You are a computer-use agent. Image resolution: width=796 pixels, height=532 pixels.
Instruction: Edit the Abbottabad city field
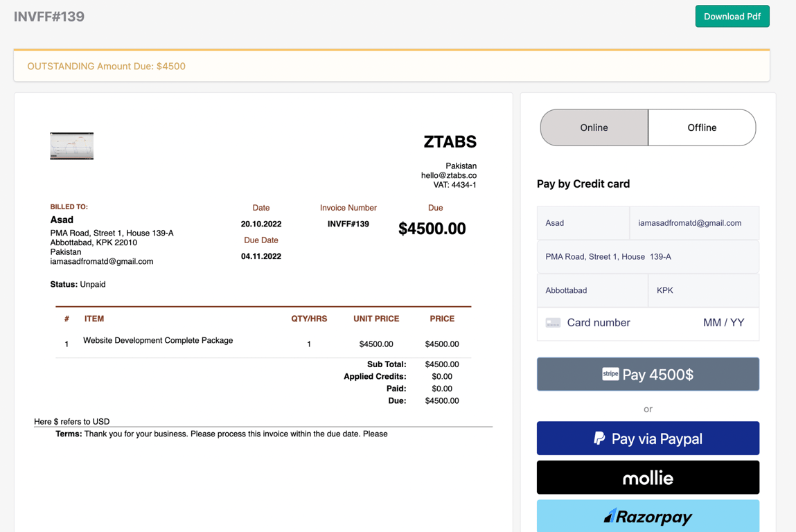pyautogui.click(x=592, y=290)
